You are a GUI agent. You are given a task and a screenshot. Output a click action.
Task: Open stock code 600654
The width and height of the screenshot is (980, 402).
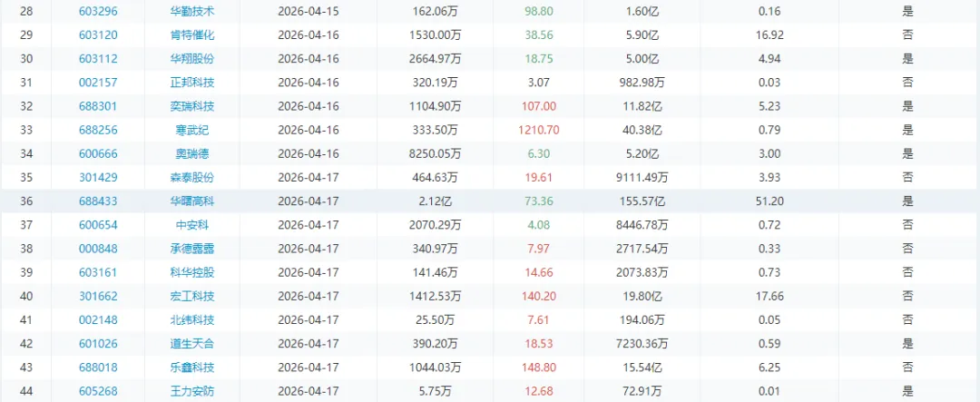98,224
